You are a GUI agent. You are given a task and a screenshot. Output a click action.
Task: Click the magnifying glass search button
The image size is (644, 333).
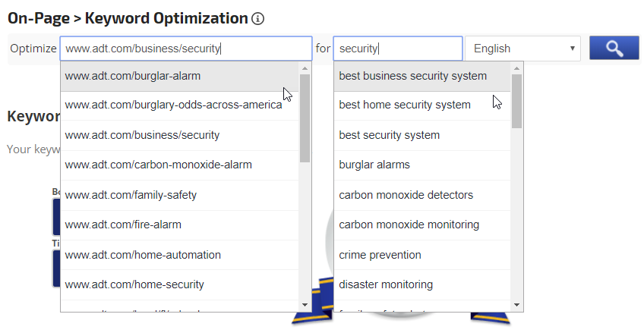[614, 49]
